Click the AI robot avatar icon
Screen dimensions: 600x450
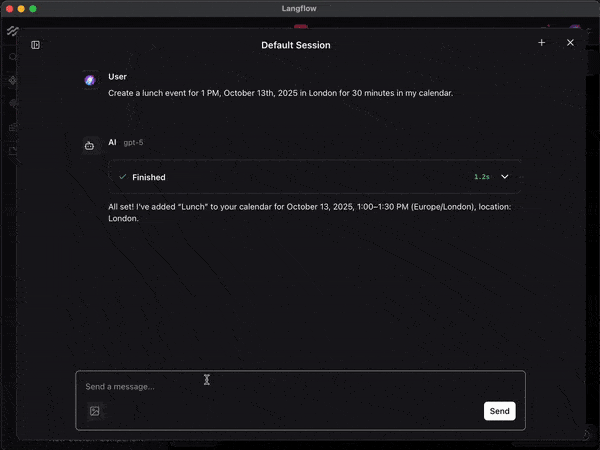90,146
